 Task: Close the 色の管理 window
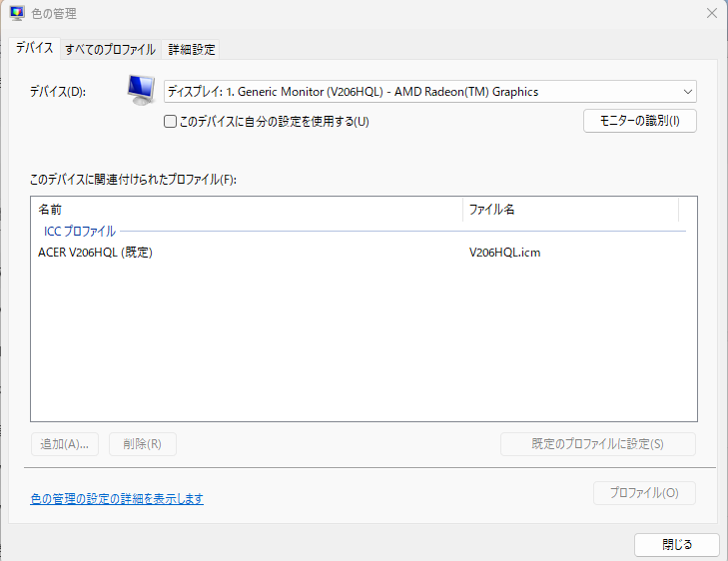tap(712, 13)
